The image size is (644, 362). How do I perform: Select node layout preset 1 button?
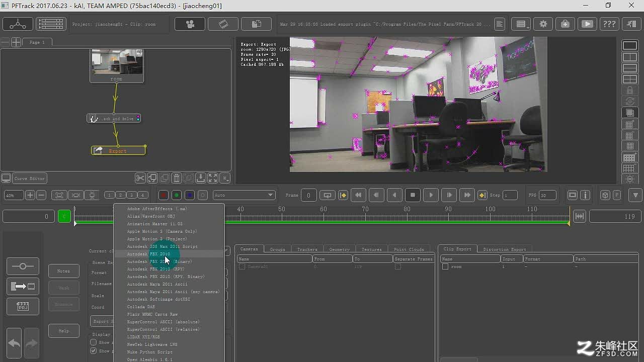point(110,195)
